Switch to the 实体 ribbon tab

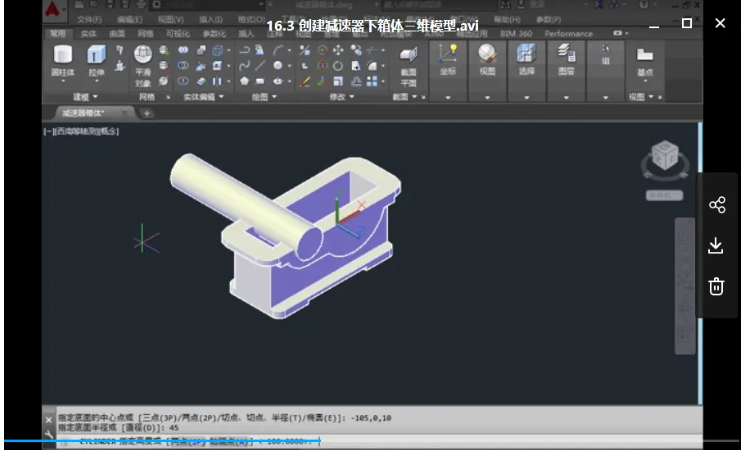pyautogui.click(x=88, y=34)
